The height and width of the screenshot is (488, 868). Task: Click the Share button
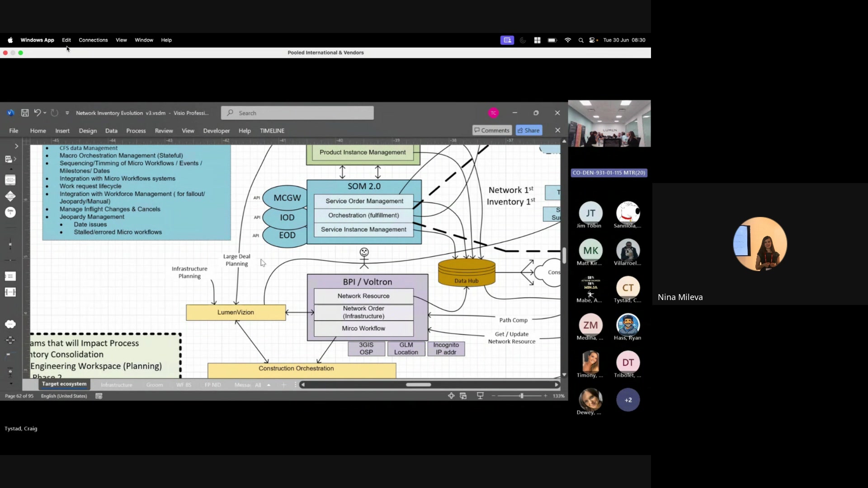tap(528, 130)
